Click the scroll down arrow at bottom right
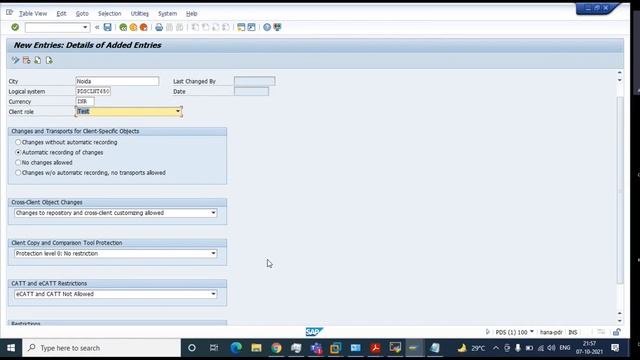 point(620,321)
